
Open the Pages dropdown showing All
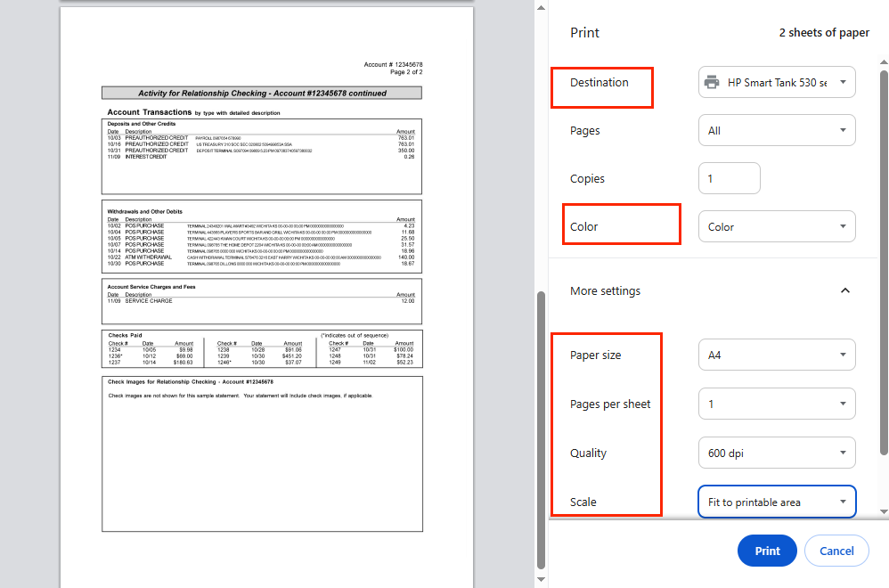click(777, 130)
